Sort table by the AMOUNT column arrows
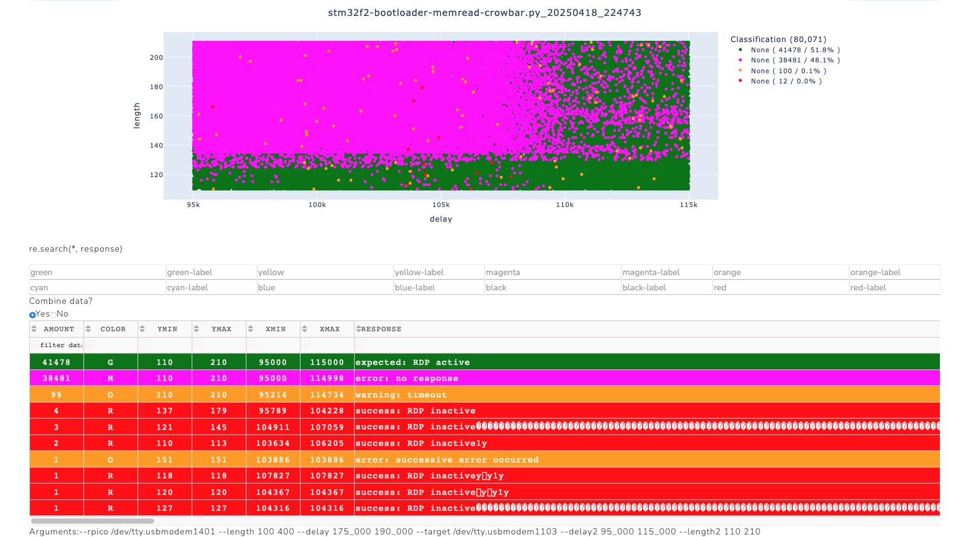 pos(34,329)
